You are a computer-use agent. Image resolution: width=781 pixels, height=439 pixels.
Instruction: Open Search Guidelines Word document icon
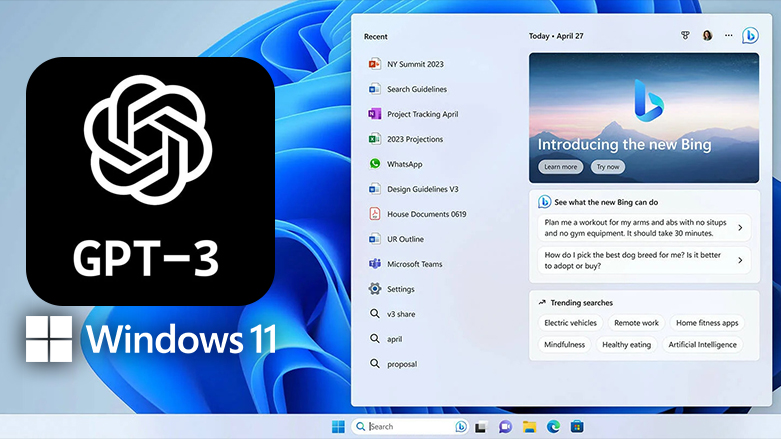pyautogui.click(x=375, y=89)
